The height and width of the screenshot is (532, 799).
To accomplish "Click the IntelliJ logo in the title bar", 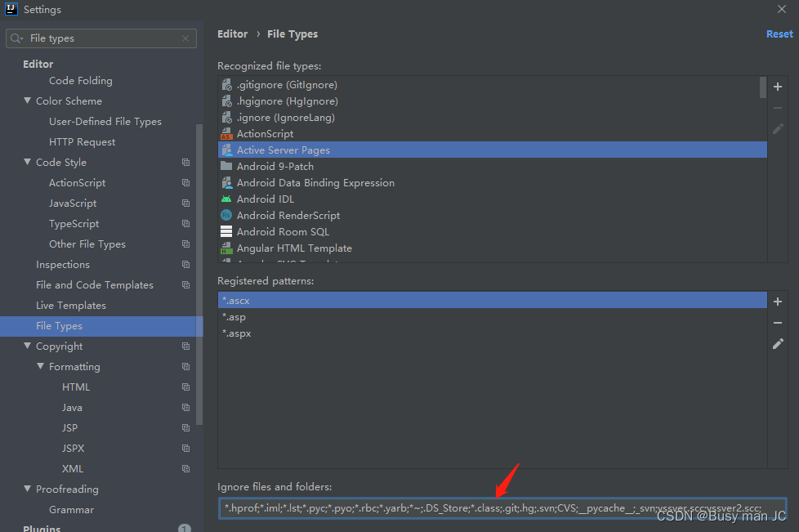I will click(10, 9).
